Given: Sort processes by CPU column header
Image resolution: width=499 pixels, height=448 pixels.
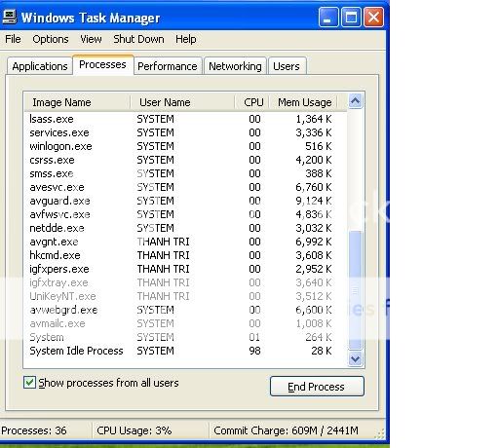Looking at the screenshot, I should point(252,102).
